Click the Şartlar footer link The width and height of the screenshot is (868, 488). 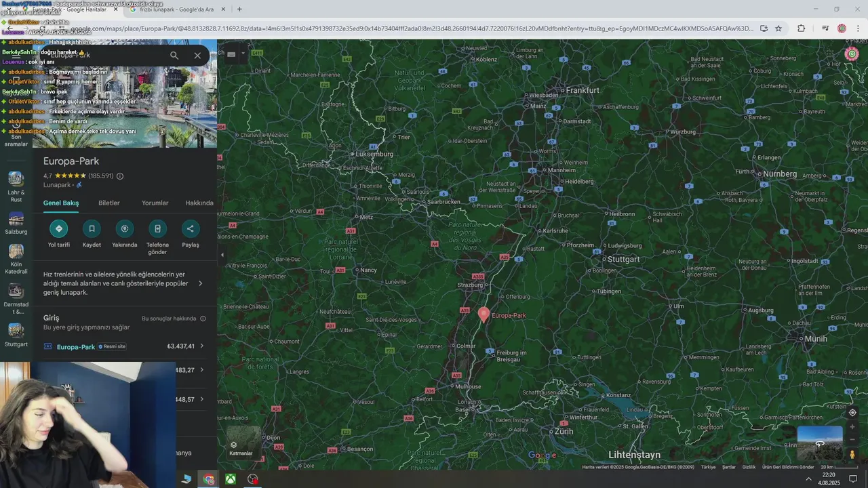(x=729, y=467)
